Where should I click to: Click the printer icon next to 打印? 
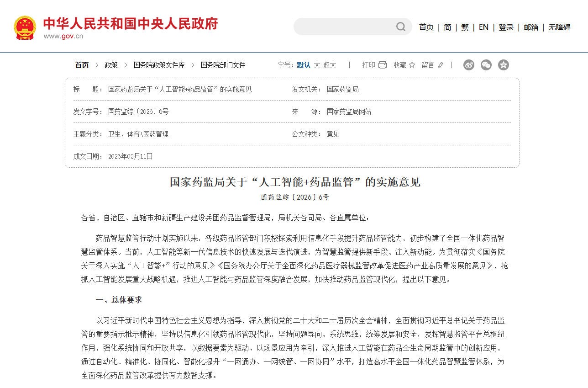tap(383, 65)
